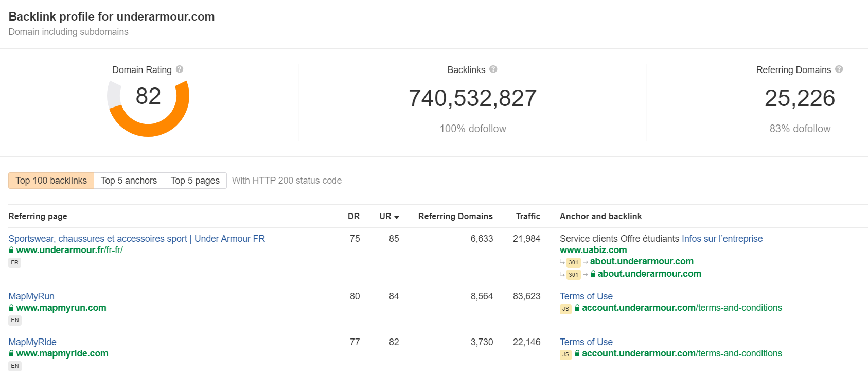Visit the www.mapmyride.com URL
Screen dimensions: 868x375
[62, 353]
